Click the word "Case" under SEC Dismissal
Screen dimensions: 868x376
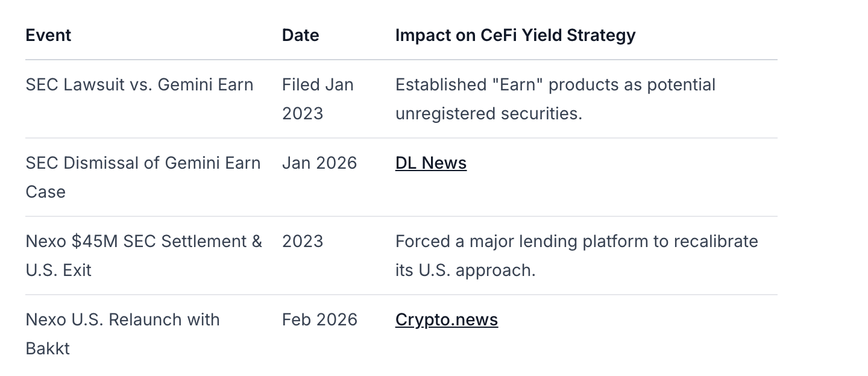click(45, 192)
